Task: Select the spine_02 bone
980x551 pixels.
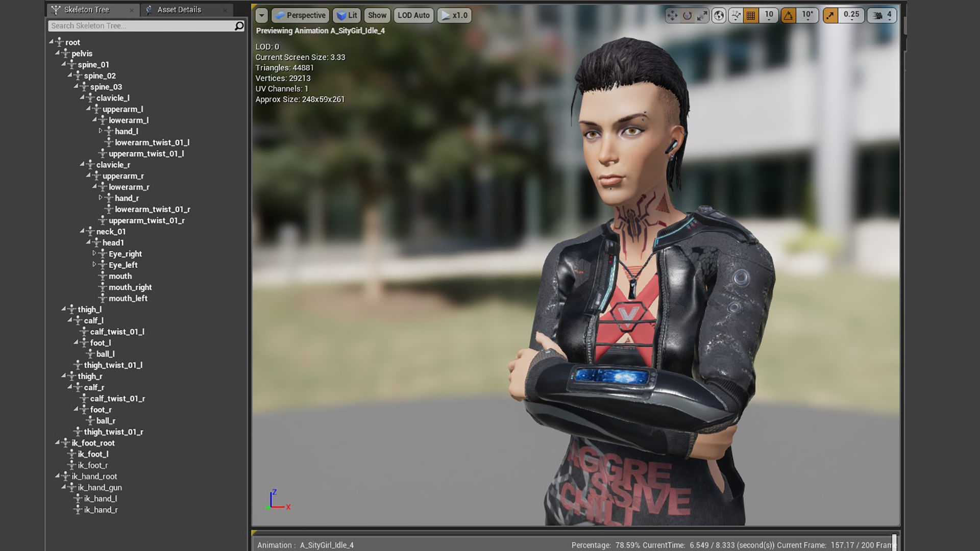Action: point(100,76)
